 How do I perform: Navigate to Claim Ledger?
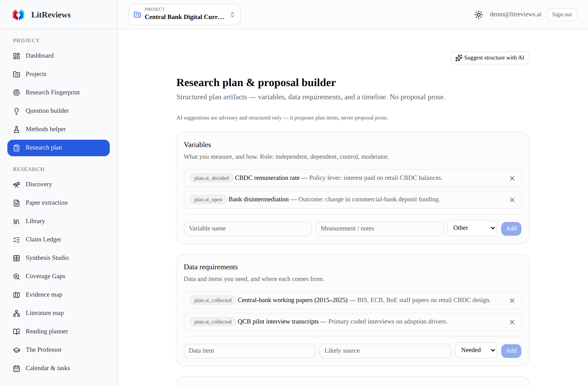pos(58,240)
